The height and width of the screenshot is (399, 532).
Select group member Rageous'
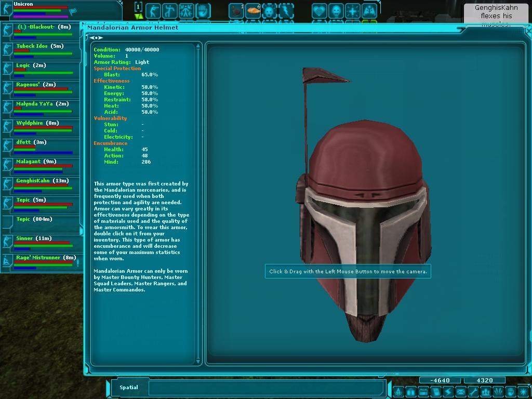pos(41,89)
